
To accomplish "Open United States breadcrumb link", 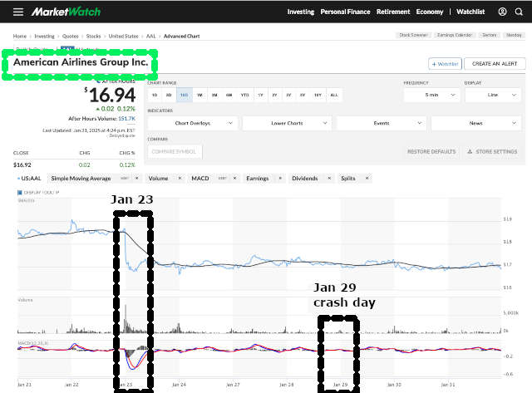I will (124, 36).
